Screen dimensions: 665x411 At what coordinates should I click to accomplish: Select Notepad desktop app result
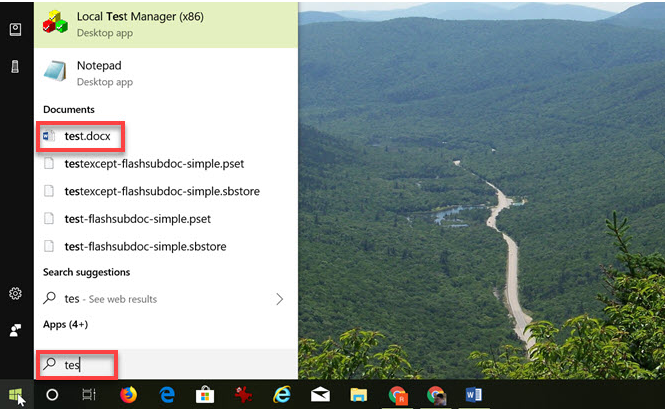pyautogui.click(x=166, y=73)
